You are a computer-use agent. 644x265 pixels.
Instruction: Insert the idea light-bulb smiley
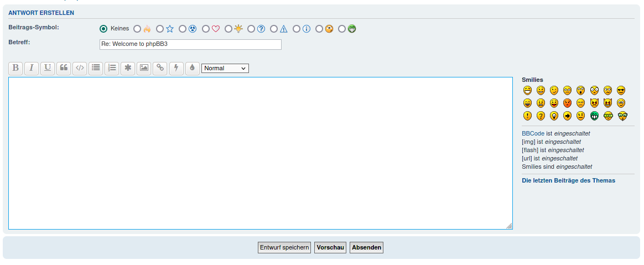click(554, 116)
